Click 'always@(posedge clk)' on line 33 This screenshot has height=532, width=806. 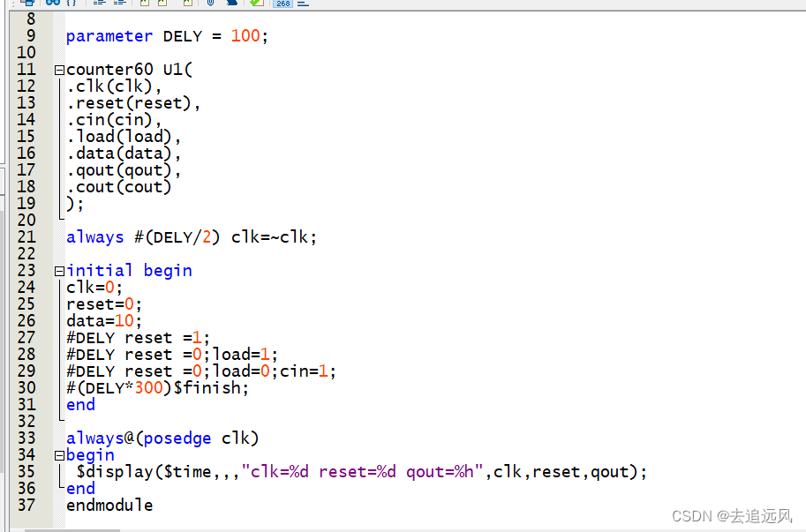tap(162, 438)
